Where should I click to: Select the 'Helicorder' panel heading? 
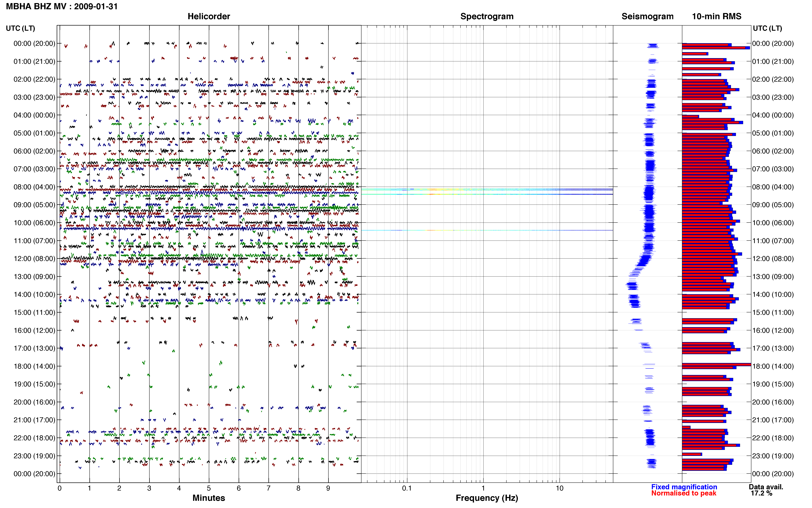coord(208,16)
